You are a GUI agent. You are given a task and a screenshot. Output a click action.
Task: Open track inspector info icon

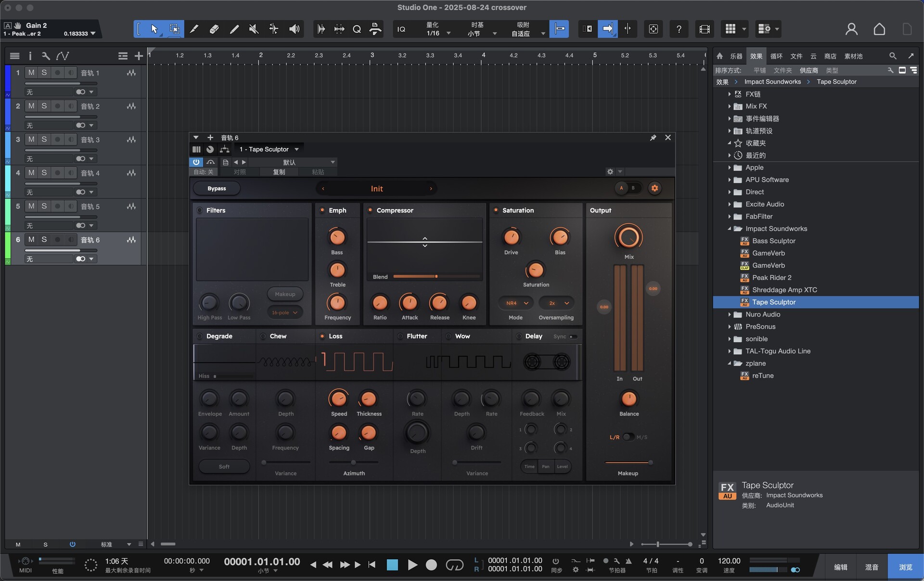pos(30,56)
